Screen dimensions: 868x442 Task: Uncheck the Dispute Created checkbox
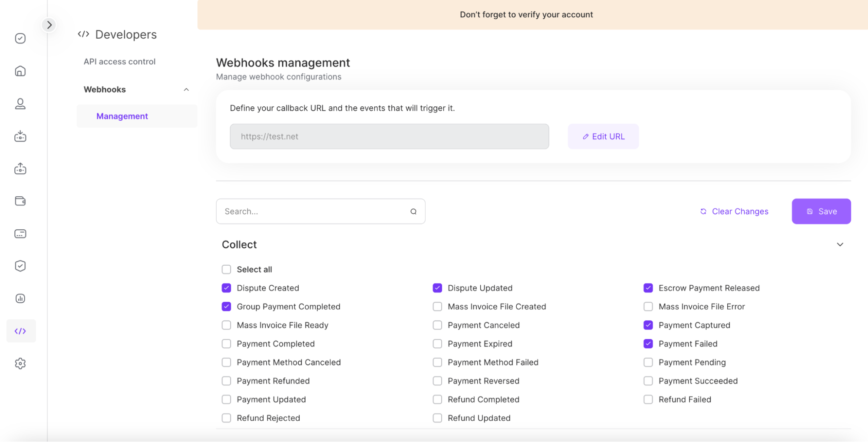coord(226,288)
